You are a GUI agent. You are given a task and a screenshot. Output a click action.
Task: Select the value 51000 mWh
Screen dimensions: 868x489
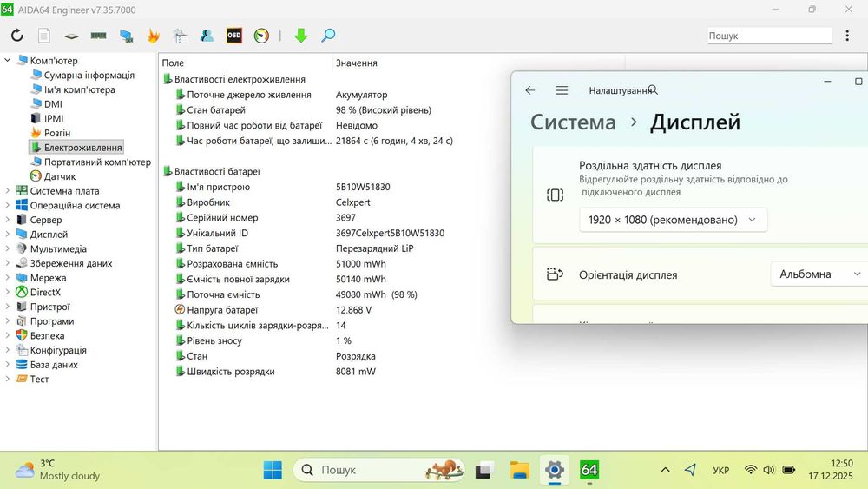click(361, 263)
